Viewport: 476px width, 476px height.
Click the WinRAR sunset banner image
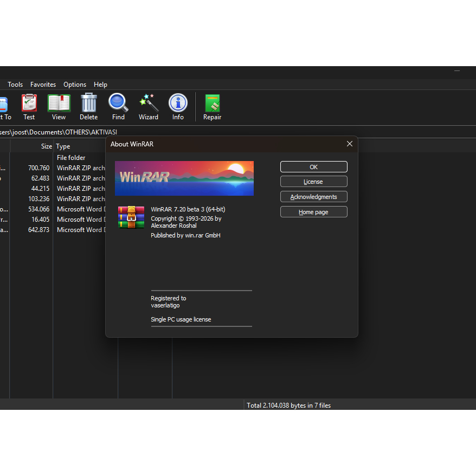tap(184, 178)
